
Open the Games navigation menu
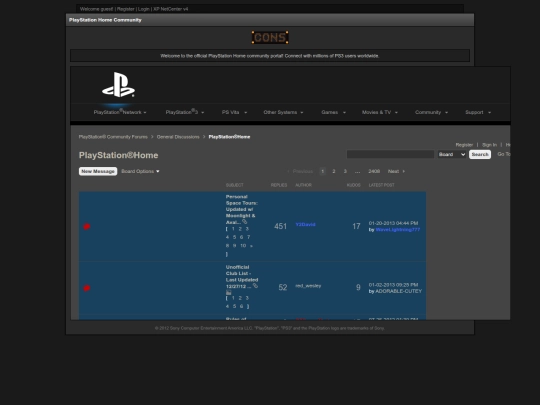333,112
